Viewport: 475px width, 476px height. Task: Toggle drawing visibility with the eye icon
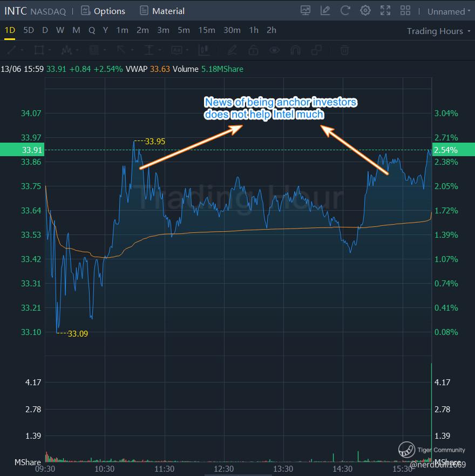[275, 50]
